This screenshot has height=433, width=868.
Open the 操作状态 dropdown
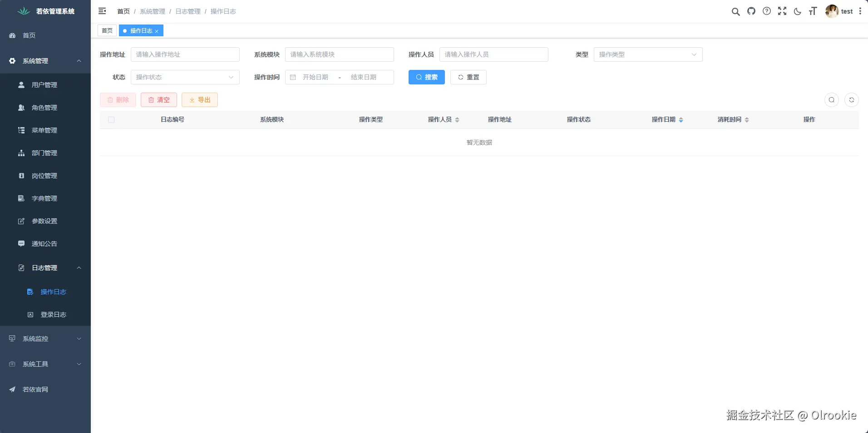coord(184,77)
